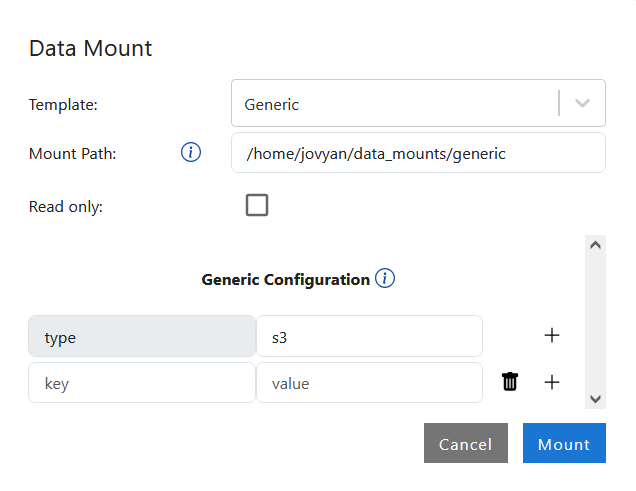This screenshot has height=491, width=636.
Task: Delete the key/value row with trash icon
Action: [x=510, y=382]
